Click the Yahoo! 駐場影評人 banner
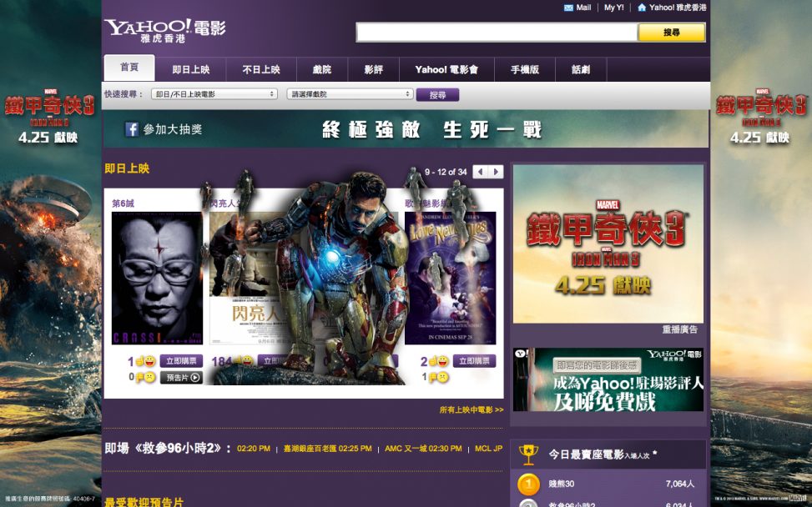 [608, 379]
